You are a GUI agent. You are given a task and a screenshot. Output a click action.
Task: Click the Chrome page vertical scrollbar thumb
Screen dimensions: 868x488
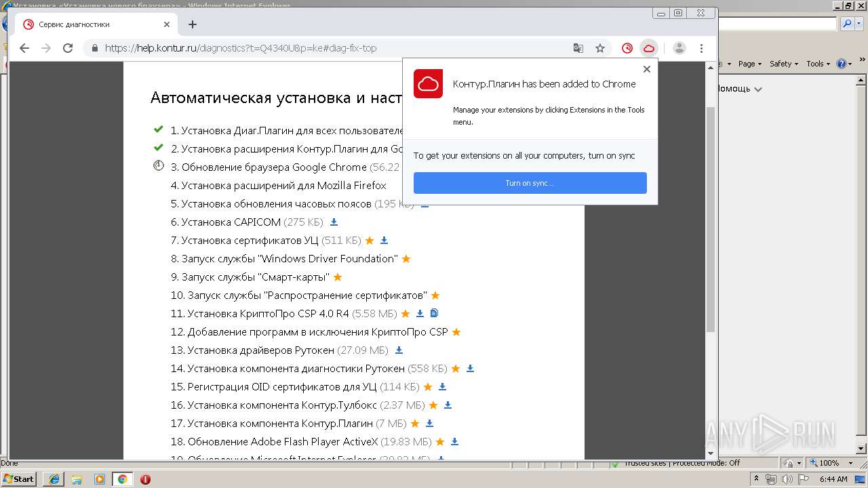point(711,220)
